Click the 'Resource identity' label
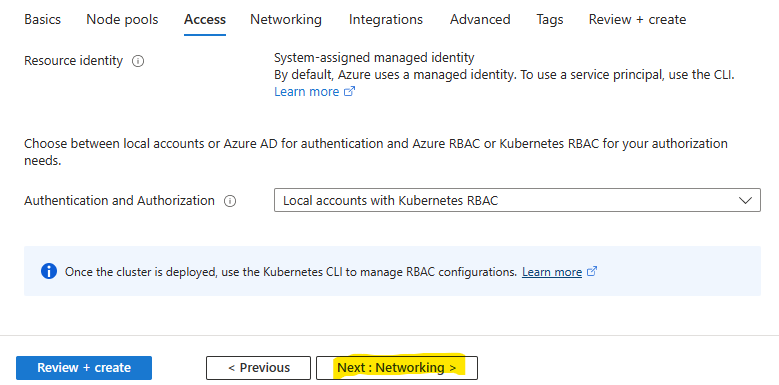 [x=73, y=61]
